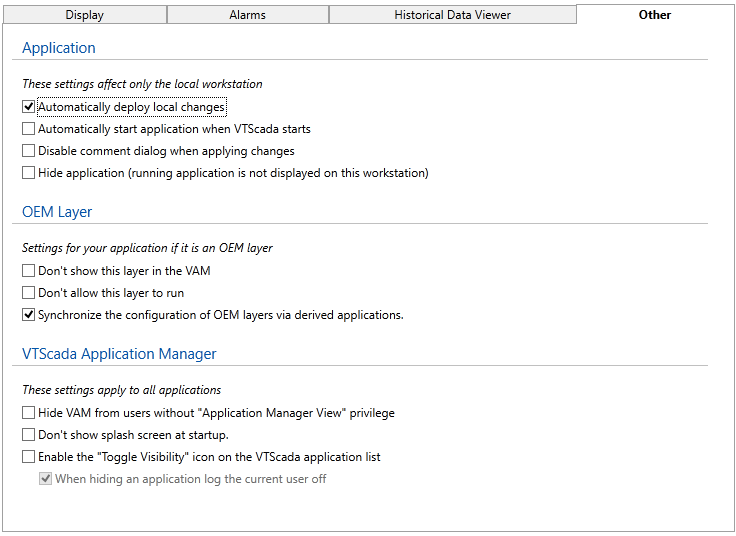Click the OEM Layer section heading
Image resolution: width=736 pixels, height=536 pixels.
(57, 212)
